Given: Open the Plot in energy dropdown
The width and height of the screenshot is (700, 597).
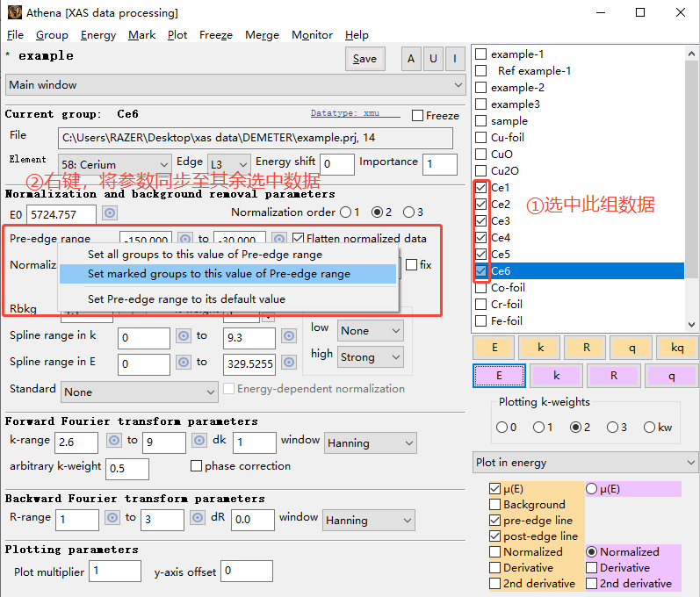Looking at the screenshot, I should [x=585, y=463].
